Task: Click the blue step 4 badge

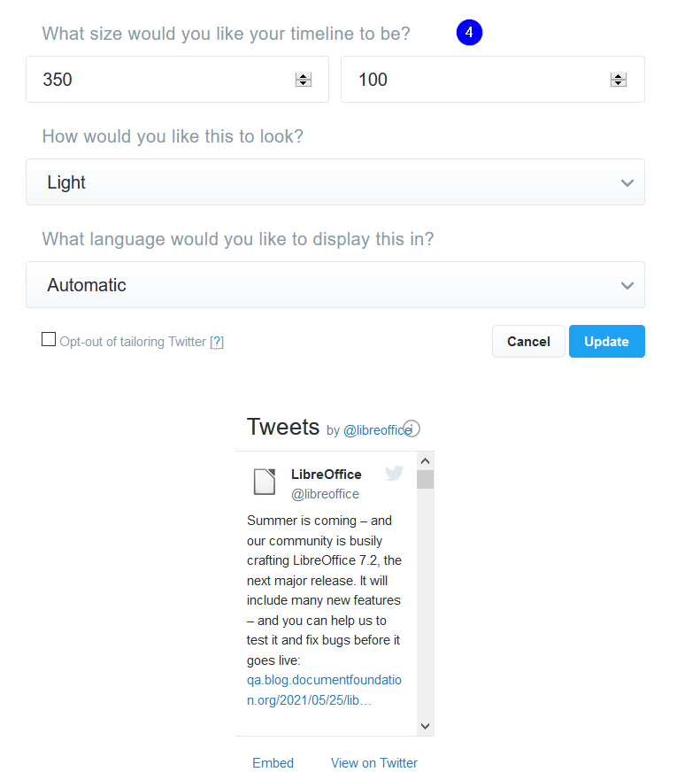Action: pyautogui.click(x=469, y=33)
